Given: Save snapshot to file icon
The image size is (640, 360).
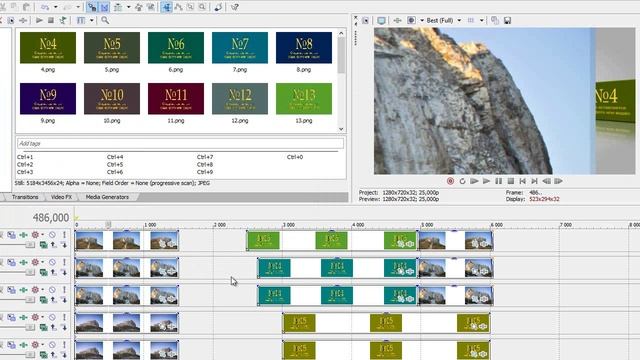Looking at the screenshot, I should point(507,20).
